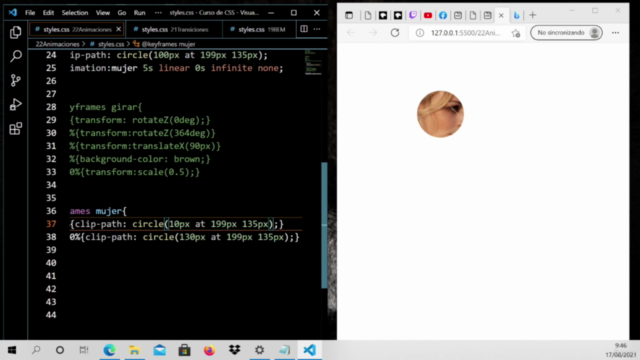Click the code minimap preview
640x360 pixels.
coord(313,62)
